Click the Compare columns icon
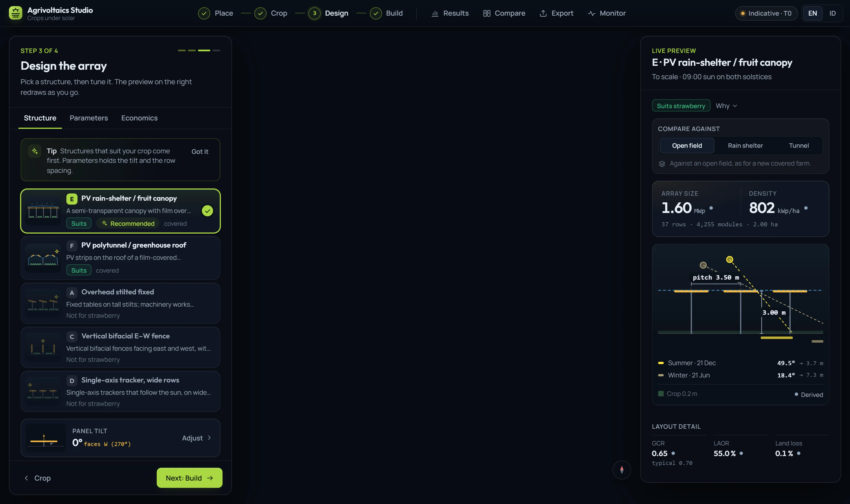 point(486,13)
